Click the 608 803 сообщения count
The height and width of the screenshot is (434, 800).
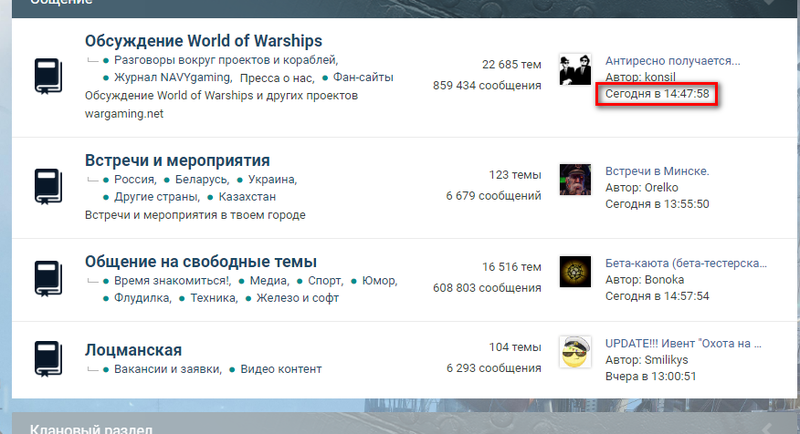click(x=487, y=288)
